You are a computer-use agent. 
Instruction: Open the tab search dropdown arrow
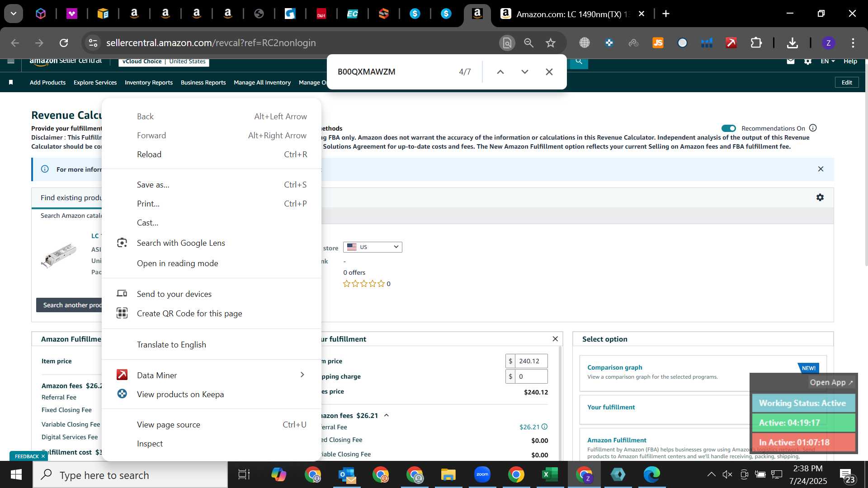[x=14, y=14]
